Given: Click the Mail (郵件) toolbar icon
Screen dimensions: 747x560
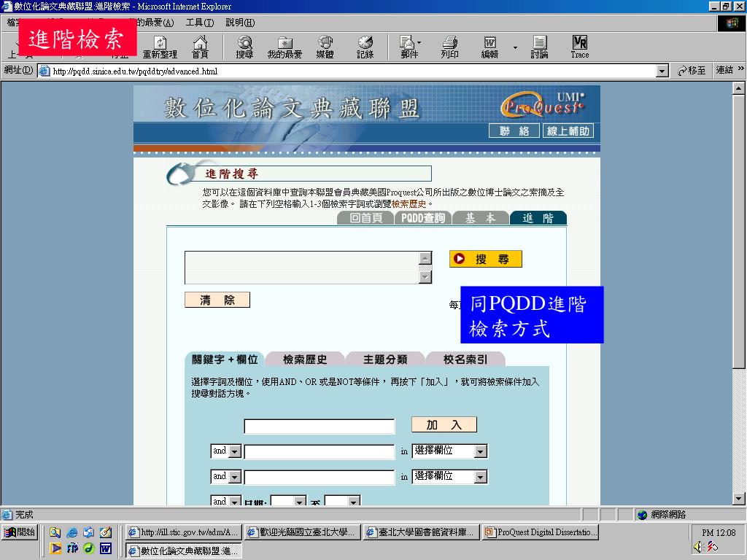Looking at the screenshot, I should [409, 47].
